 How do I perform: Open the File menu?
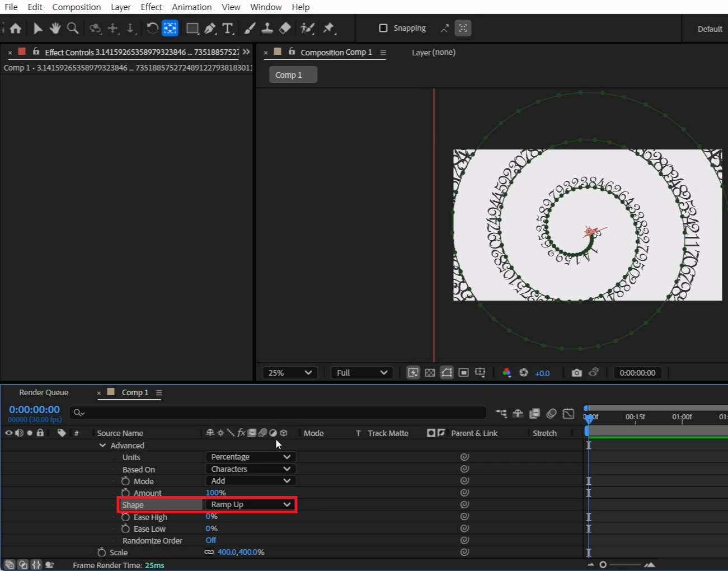[11, 7]
